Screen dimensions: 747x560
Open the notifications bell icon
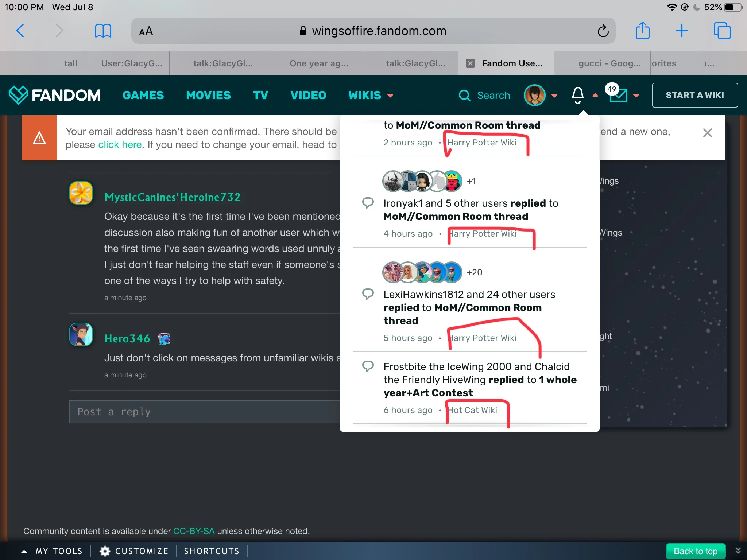577,95
